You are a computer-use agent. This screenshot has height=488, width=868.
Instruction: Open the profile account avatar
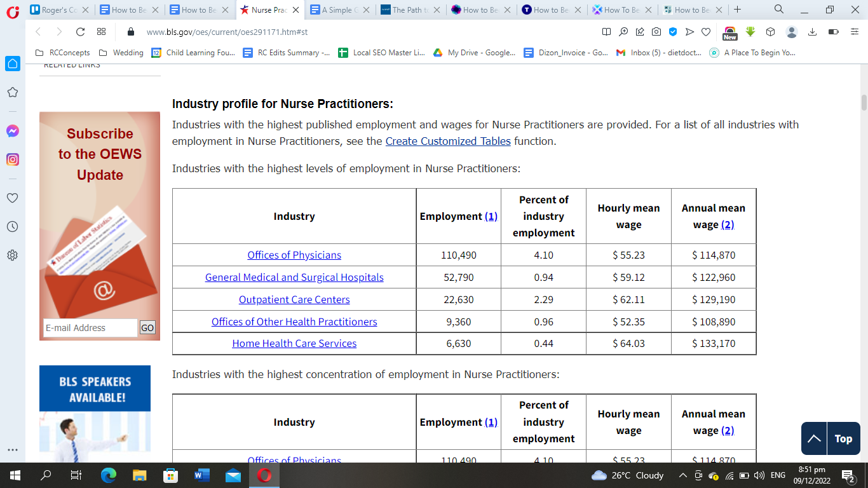792,32
